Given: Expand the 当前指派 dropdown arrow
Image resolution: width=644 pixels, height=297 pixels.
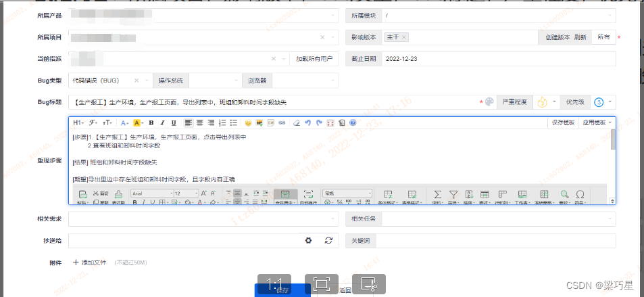Looking at the screenshot, I should coord(284,59).
